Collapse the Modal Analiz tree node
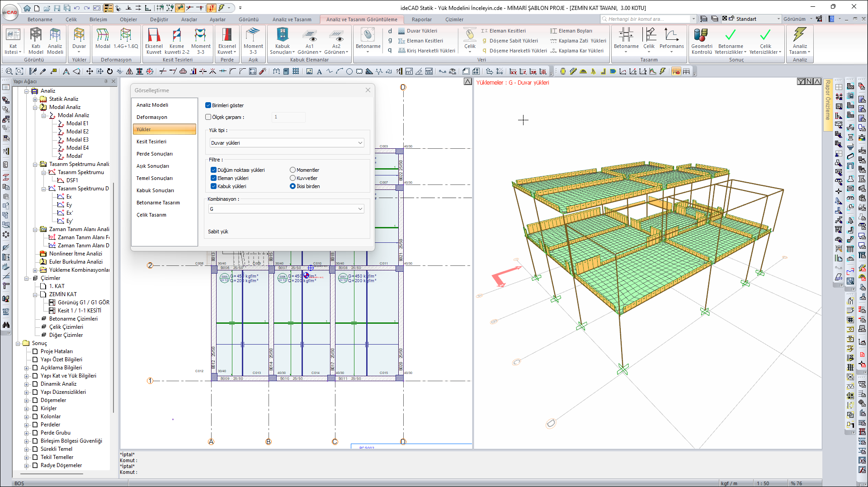Image resolution: width=868 pixels, height=487 pixels. (35, 107)
